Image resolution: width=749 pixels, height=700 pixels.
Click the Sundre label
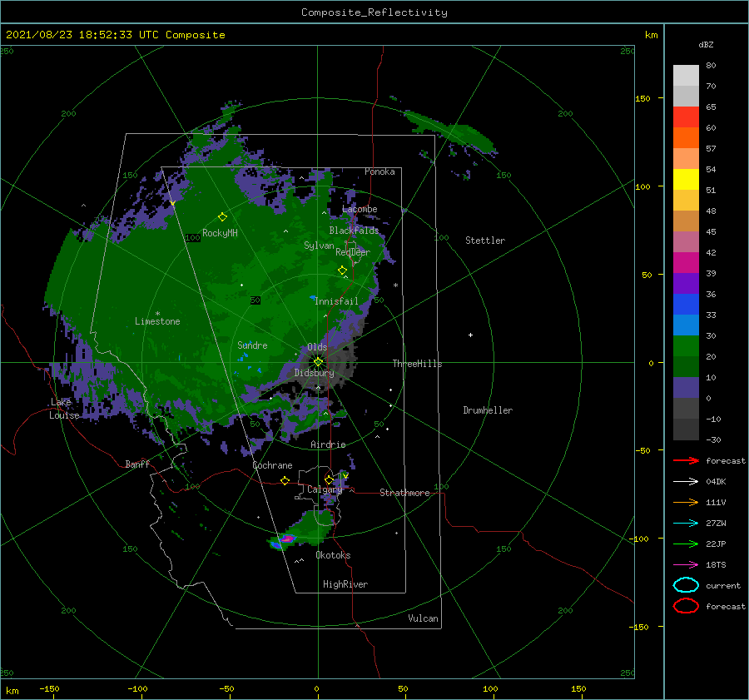click(252, 345)
